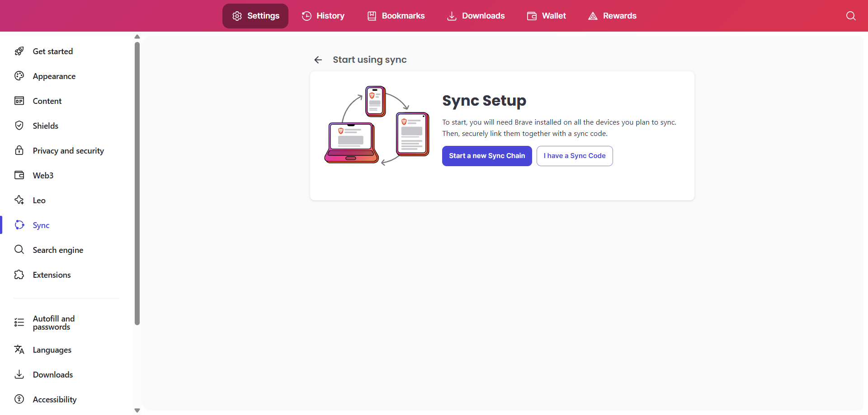The width and height of the screenshot is (868, 415).
Task: Open the Web3 wallet icon in sidebar
Action: 19,175
